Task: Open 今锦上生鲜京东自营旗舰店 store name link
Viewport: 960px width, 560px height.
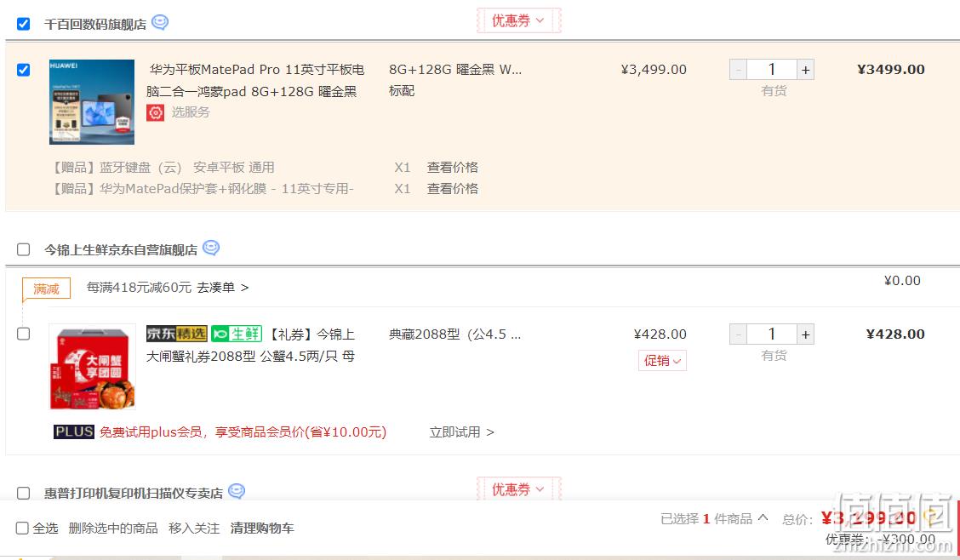Action: click(x=121, y=249)
